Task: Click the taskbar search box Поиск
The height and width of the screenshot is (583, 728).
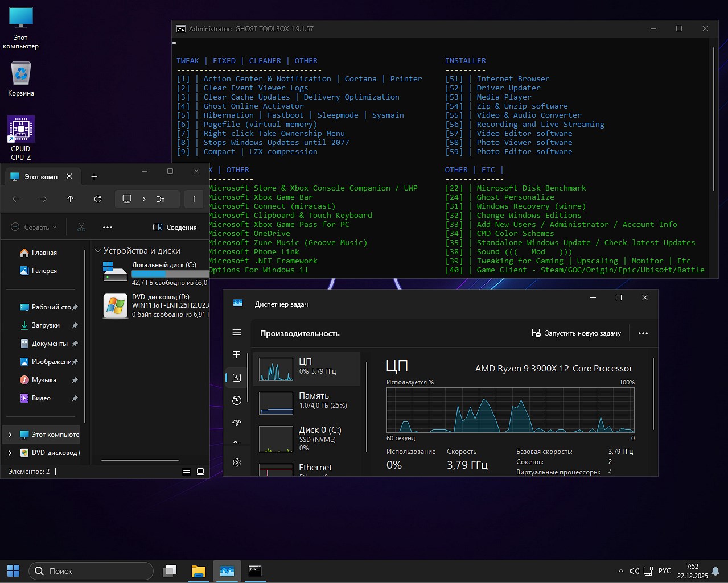Action: click(91, 570)
